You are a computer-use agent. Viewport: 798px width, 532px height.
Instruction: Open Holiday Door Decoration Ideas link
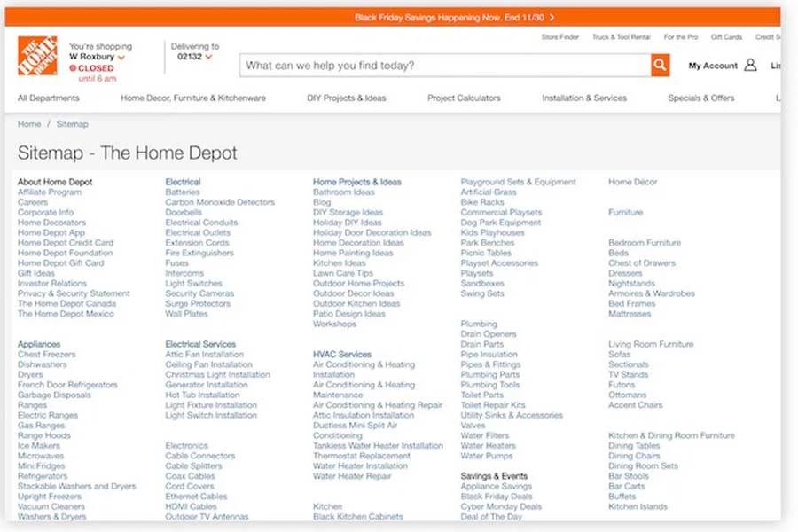372,232
